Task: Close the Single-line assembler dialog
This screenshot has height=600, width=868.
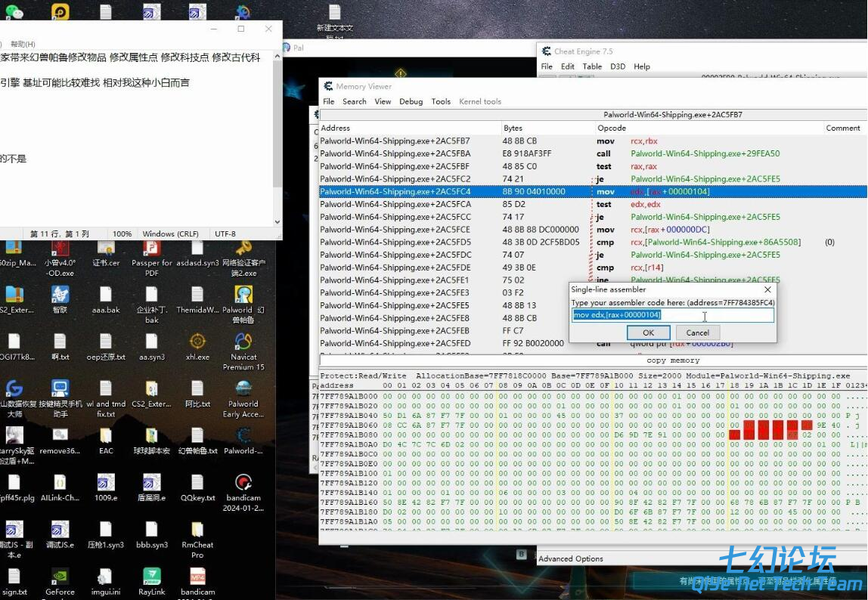Action: pos(767,289)
